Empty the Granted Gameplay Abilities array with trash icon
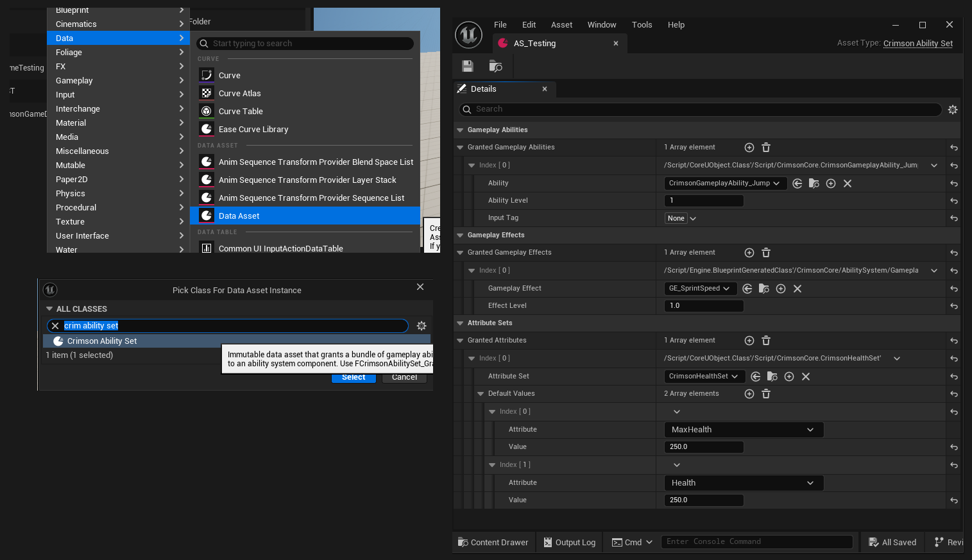Image resolution: width=972 pixels, height=560 pixels. tap(766, 148)
